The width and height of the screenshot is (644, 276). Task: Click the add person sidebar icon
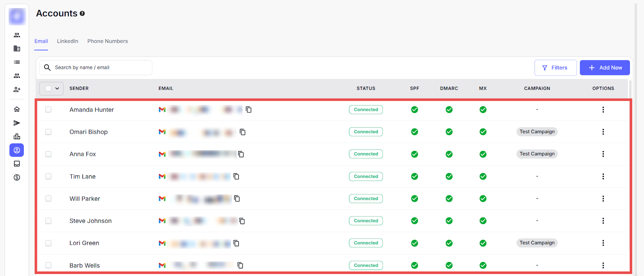[x=17, y=89]
